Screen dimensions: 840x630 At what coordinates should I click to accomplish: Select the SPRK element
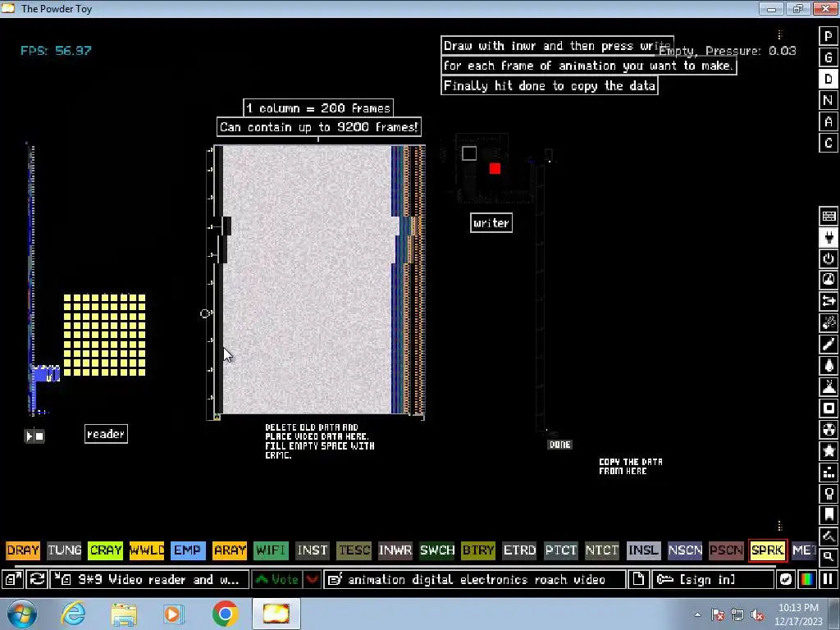(x=768, y=550)
